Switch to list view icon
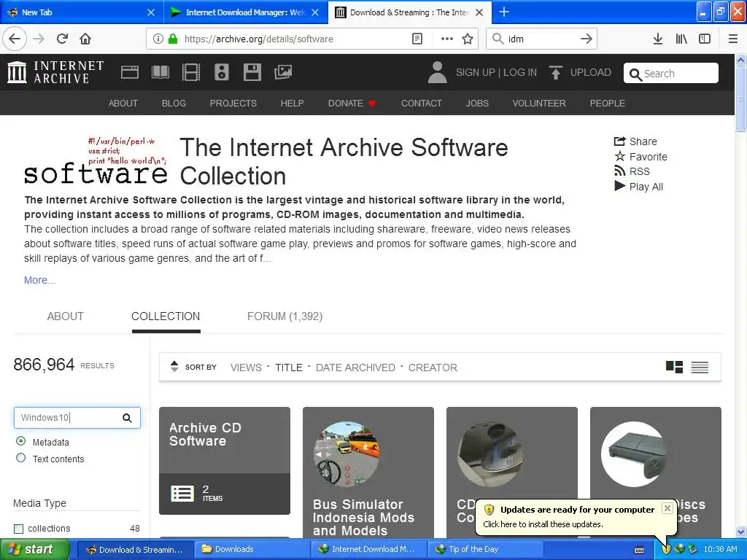The height and width of the screenshot is (560, 747). pos(700,367)
